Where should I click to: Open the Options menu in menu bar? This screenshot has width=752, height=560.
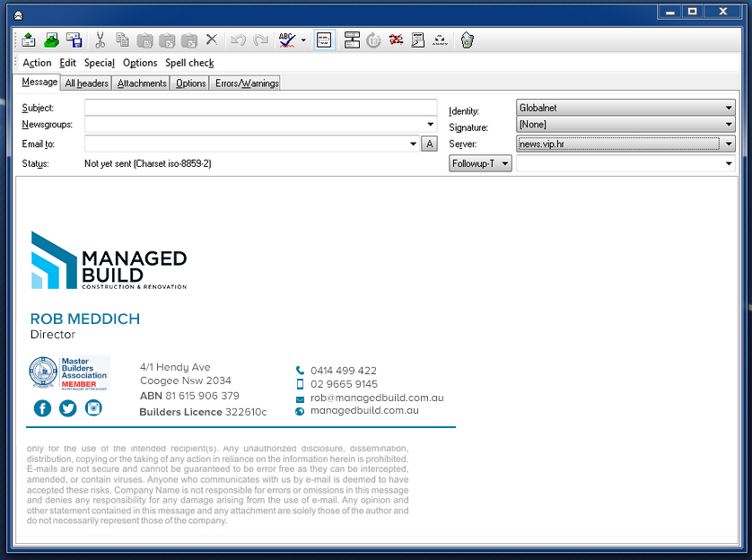click(140, 63)
